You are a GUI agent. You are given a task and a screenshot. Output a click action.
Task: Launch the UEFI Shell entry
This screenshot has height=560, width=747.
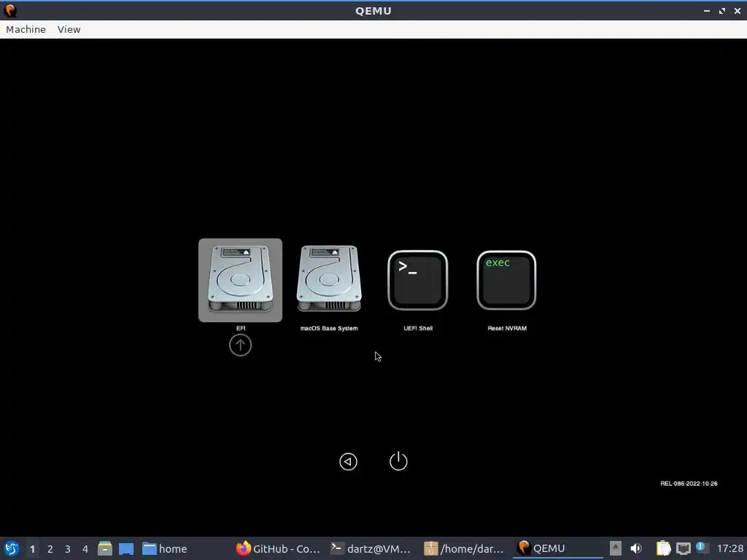(x=418, y=280)
